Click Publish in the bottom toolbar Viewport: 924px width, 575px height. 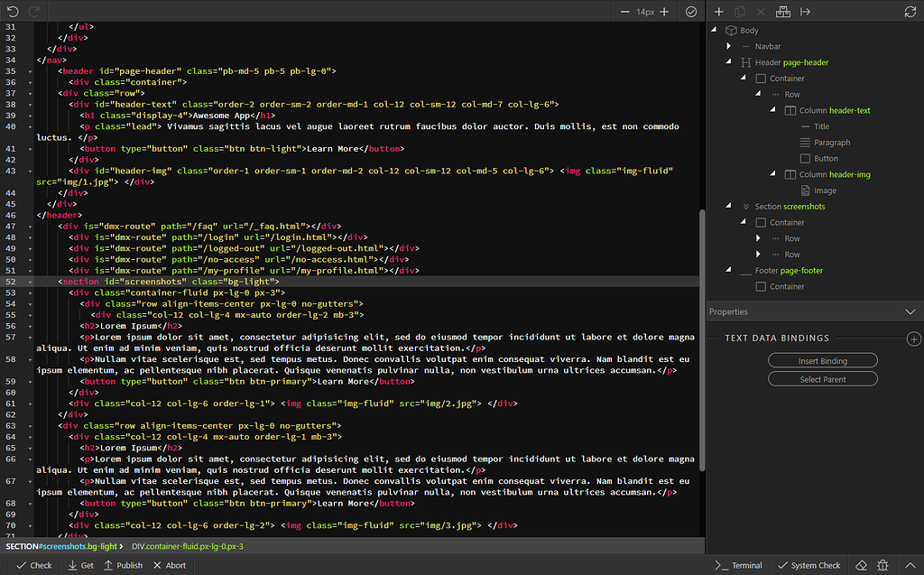point(123,565)
